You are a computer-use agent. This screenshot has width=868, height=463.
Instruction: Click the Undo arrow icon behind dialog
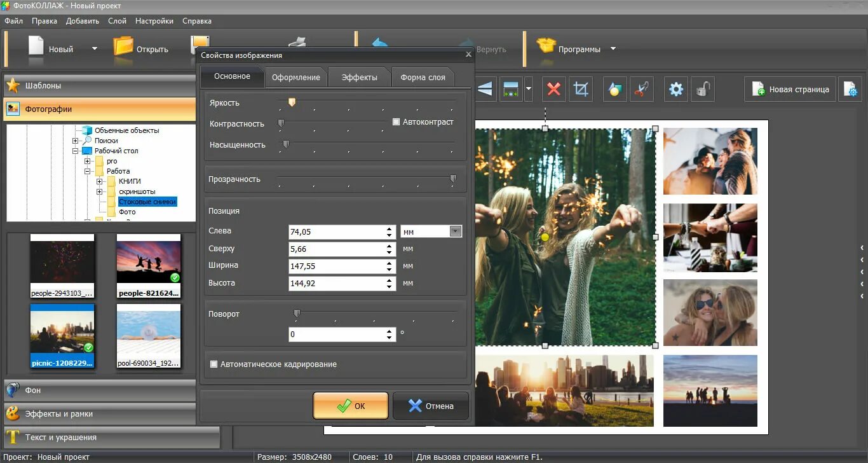pos(380,44)
